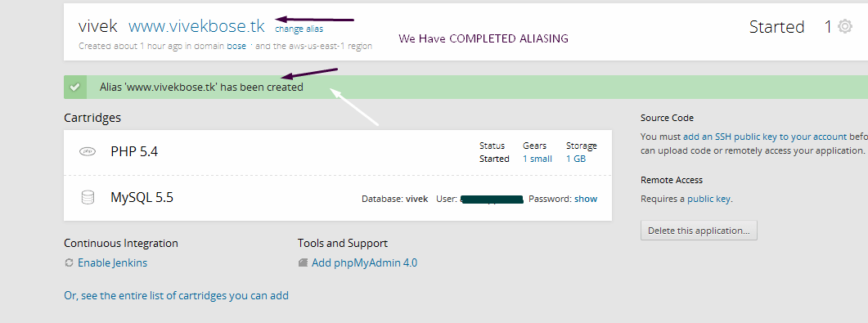Click the alias has been created message
This screenshot has width=868, height=323.
(x=201, y=87)
